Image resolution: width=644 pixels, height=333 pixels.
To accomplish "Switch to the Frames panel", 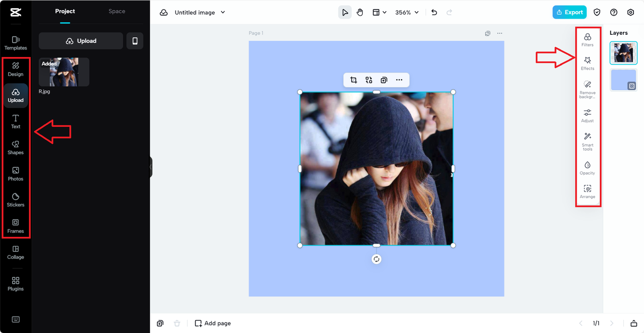I will (16, 225).
